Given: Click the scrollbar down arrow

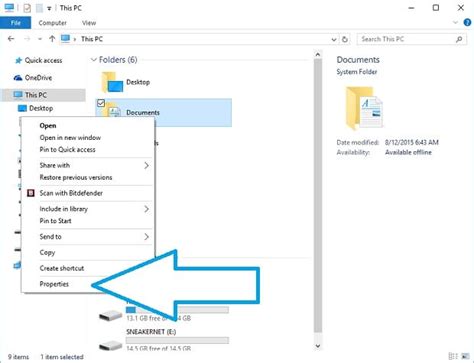Looking at the screenshot, I should pyautogui.click(x=318, y=346).
